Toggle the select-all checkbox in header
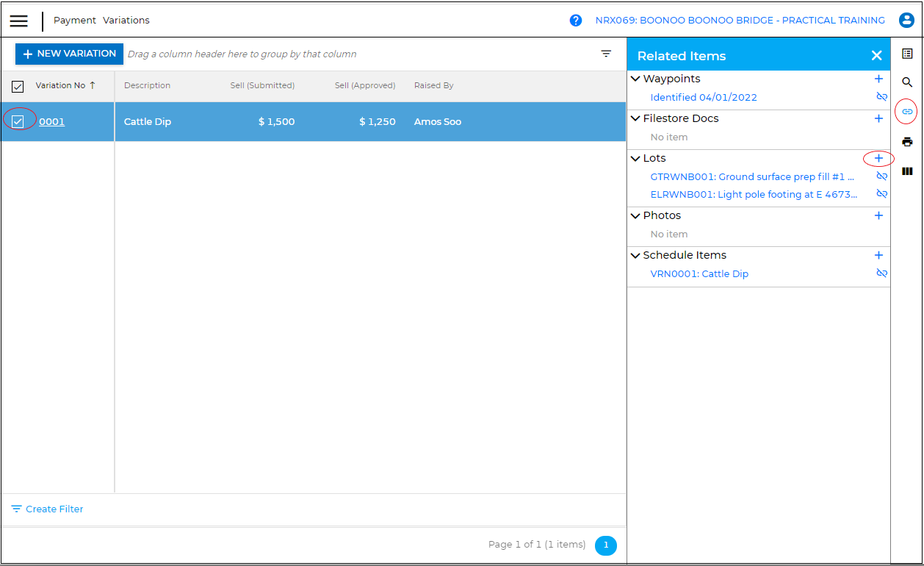Viewport: 924px width, 566px height. (x=18, y=87)
